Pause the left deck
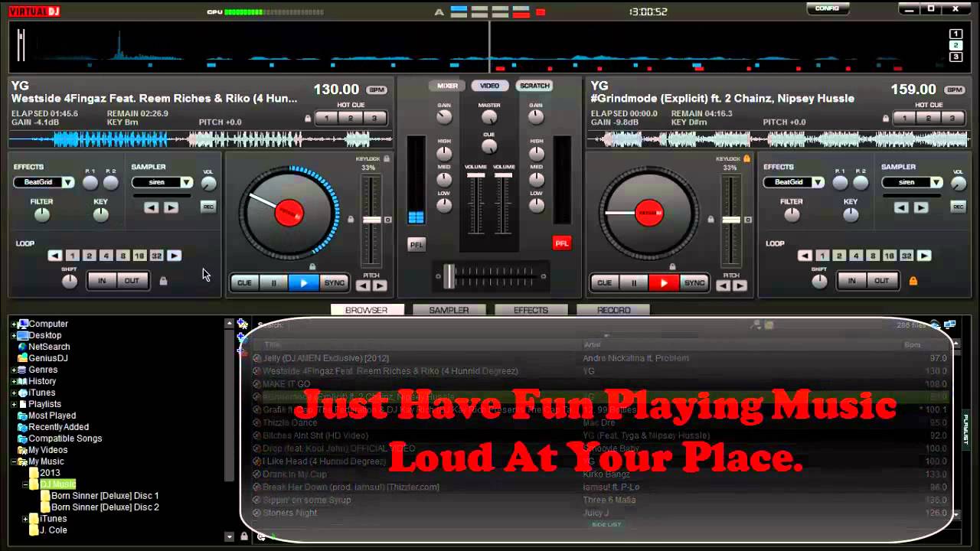This screenshot has width=980, height=551. (x=273, y=282)
